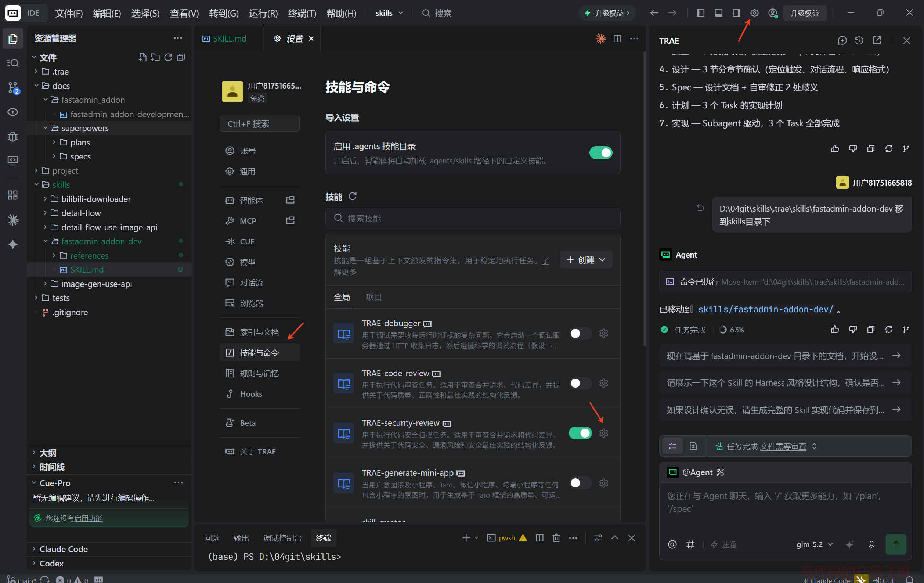Open the 问题 panel tab

click(x=212, y=538)
